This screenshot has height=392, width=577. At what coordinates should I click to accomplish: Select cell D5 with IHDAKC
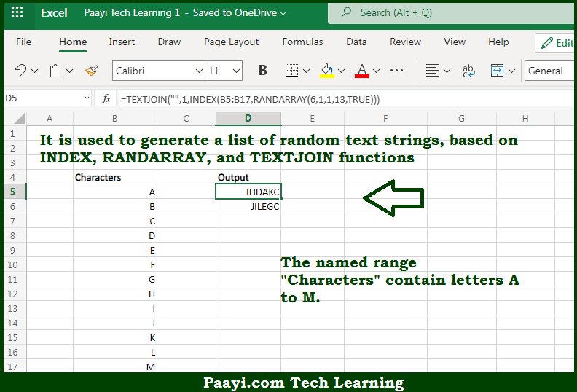pos(248,192)
